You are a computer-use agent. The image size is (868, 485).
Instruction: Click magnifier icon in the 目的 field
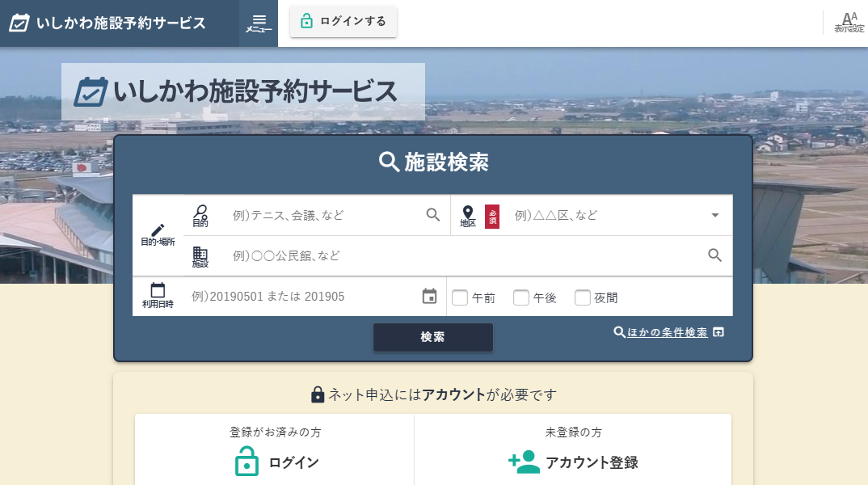click(433, 215)
